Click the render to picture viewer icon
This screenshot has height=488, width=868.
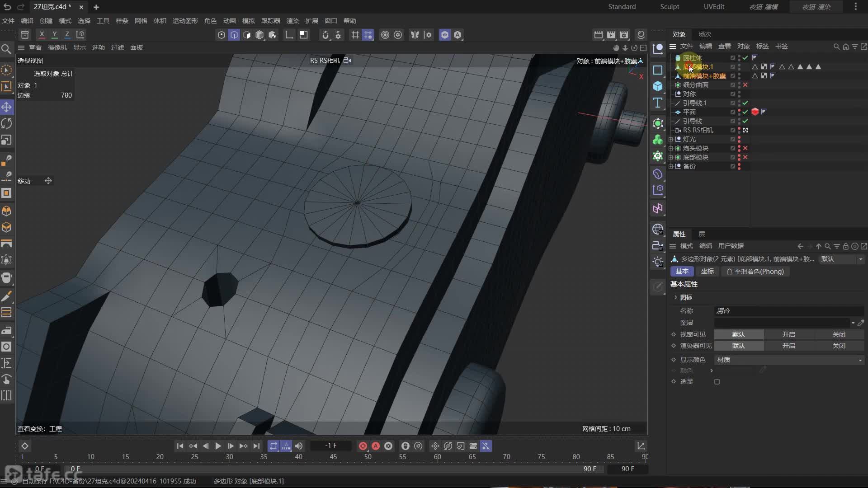click(611, 35)
